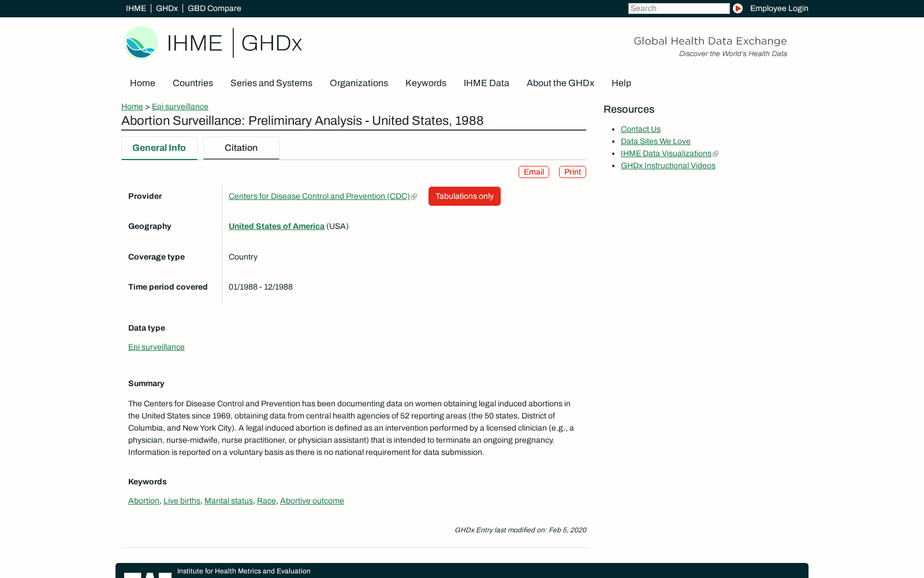This screenshot has height=578, width=924.
Task: Click the Global Health Data Exchange tagline
Action: 710,41
